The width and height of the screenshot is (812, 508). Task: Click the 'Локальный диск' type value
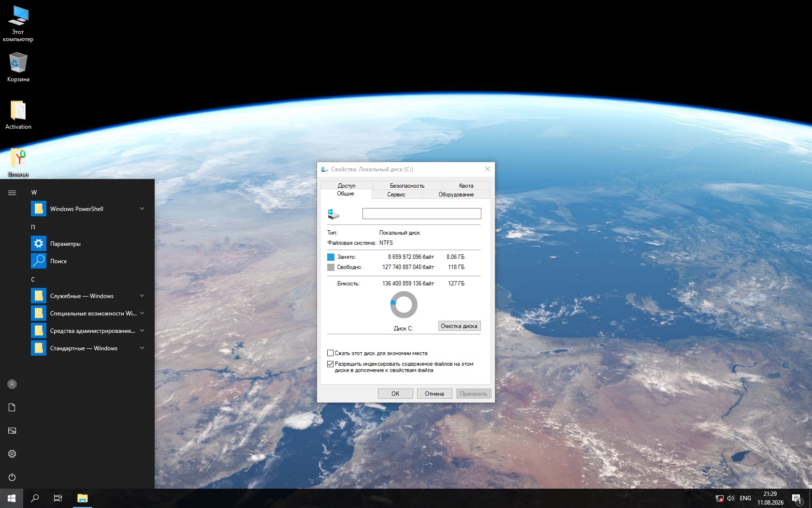(x=400, y=233)
